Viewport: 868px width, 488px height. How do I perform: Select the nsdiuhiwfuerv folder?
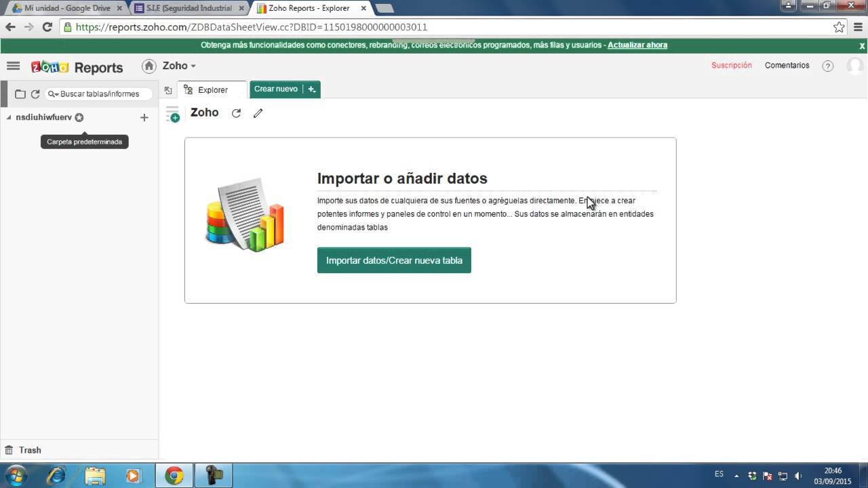pyautogui.click(x=43, y=117)
